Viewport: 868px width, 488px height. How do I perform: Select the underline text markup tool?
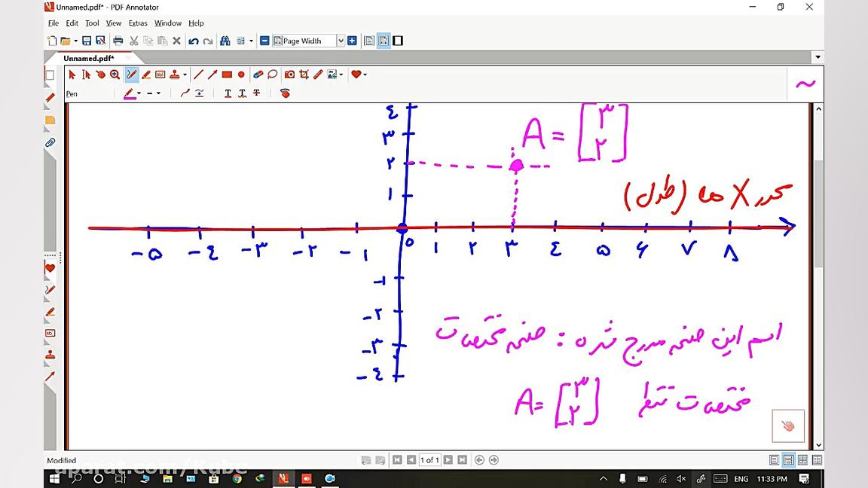[228, 93]
